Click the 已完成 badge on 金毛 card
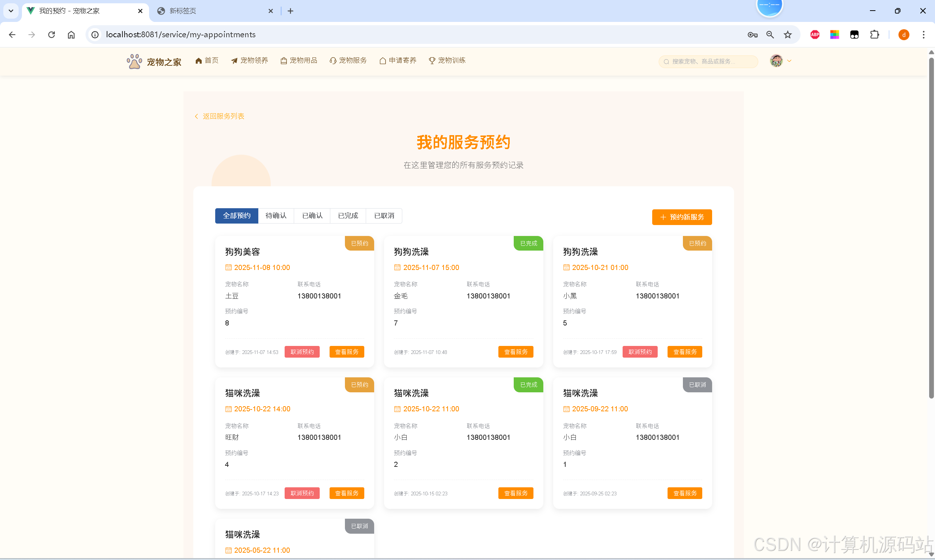This screenshot has width=935, height=560. pyautogui.click(x=528, y=243)
